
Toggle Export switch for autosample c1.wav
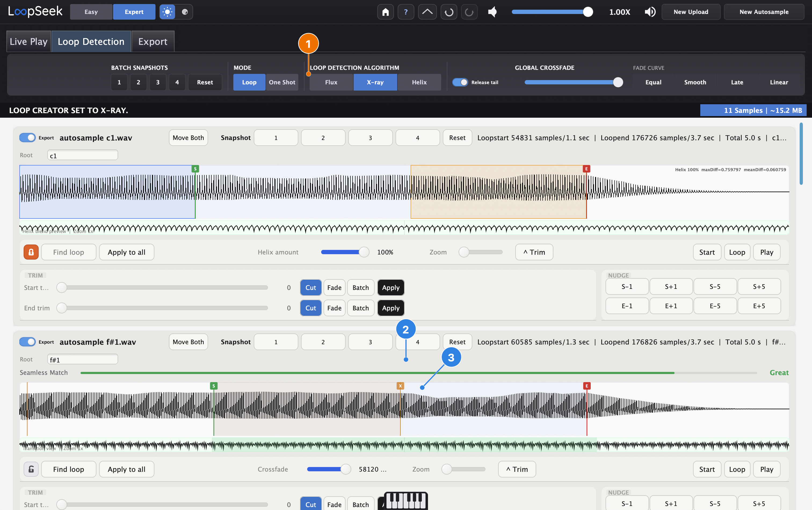click(27, 138)
